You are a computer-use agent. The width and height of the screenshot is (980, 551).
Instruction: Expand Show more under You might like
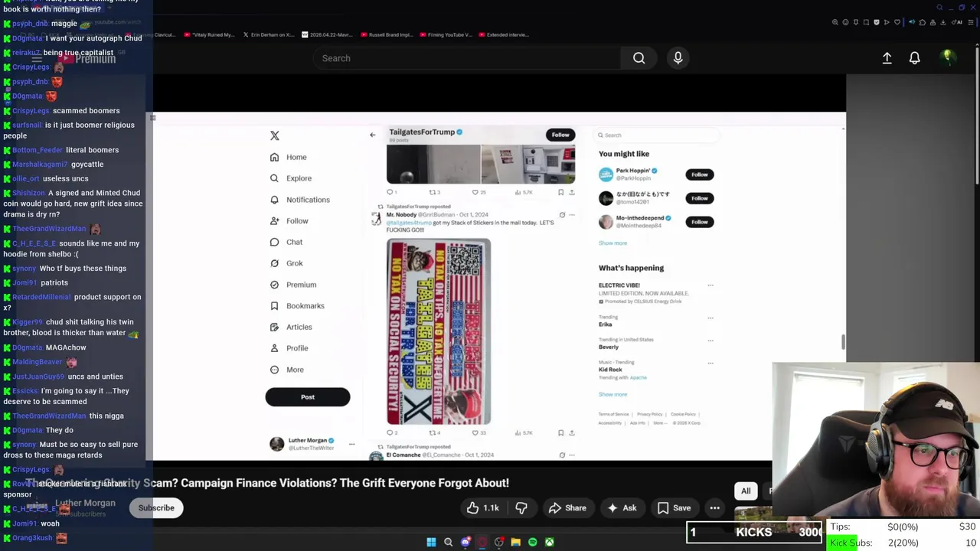click(x=612, y=243)
